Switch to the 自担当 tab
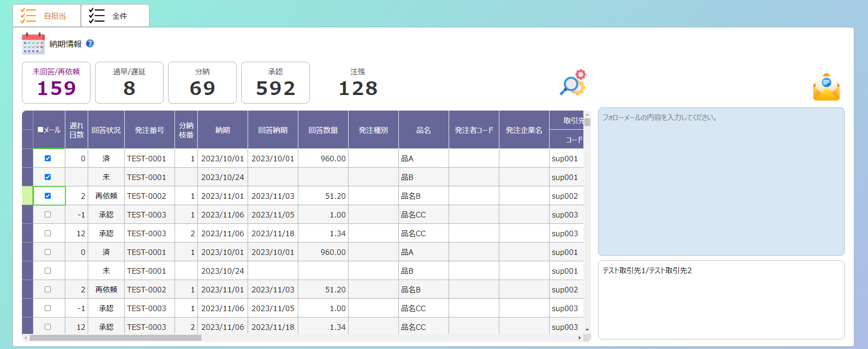The height and width of the screenshot is (349, 868). point(47,16)
